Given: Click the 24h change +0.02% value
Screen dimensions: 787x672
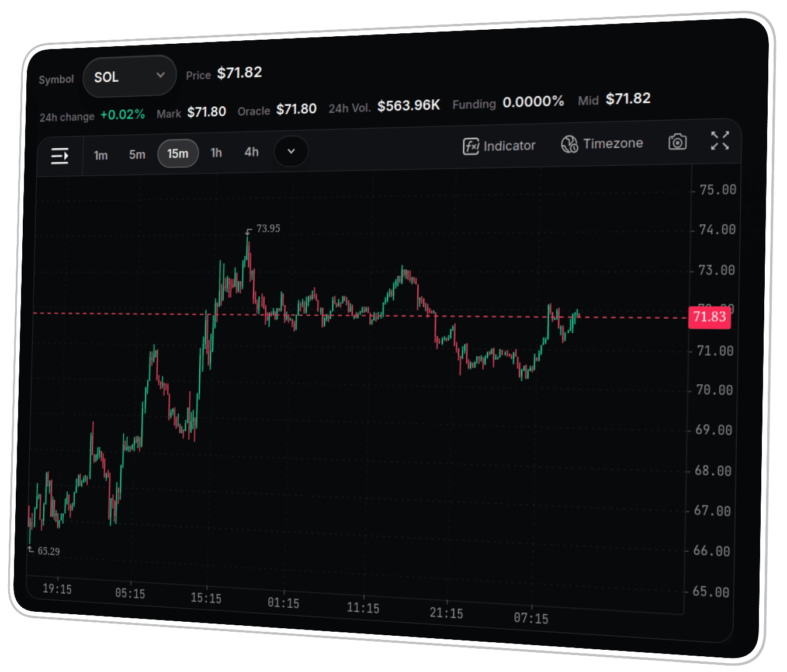Looking at the screenshot, I should click(x=123, y=114).
